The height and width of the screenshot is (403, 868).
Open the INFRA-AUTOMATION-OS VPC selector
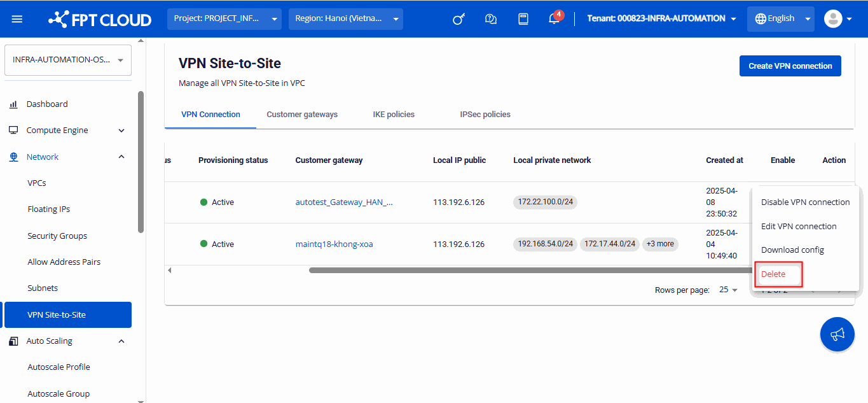68,60
